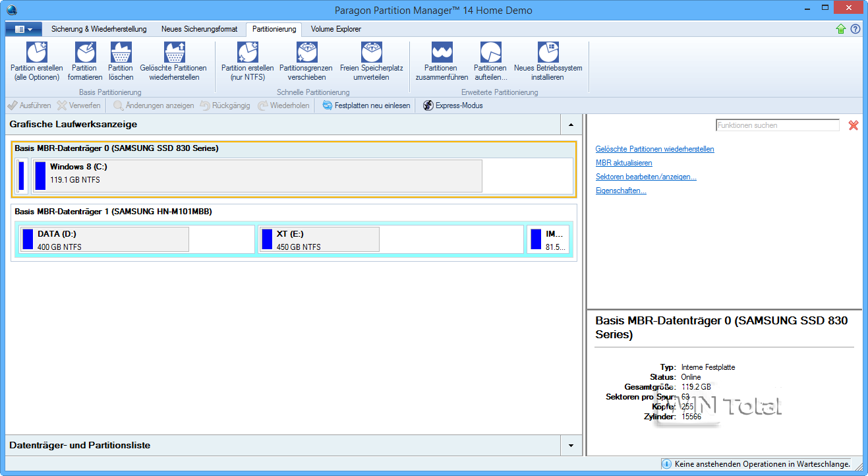Choose Partitionsgrenzen verschieben icon
868x476 pixels.
point(306,53)
